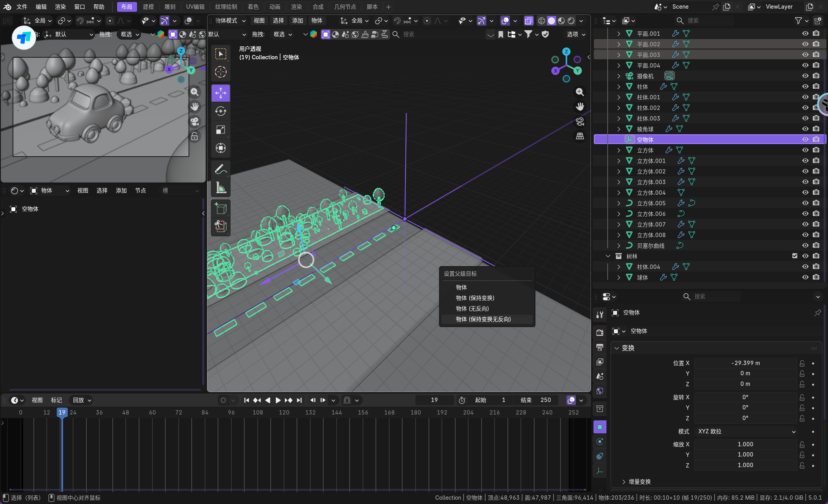Toggle camera view in main viewport
The image size is (828, 504).
(580, 121)
